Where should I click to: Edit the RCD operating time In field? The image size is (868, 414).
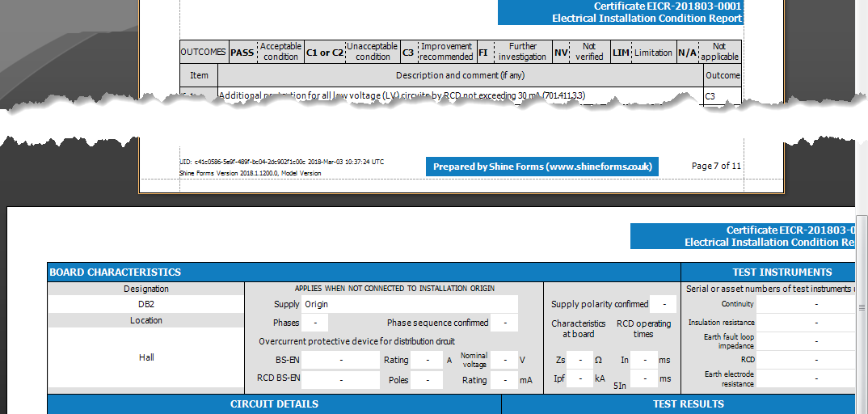[x=643, y=360]
